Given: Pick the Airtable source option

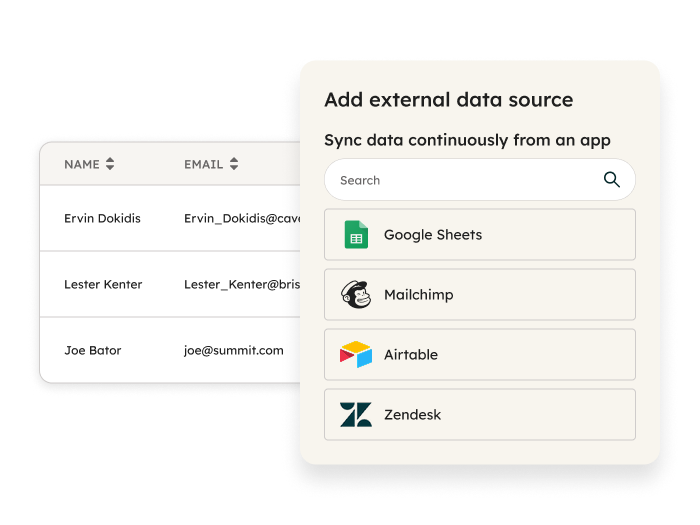Looking at the screenshot, I should pyautogui.click(x=480, y=355).
